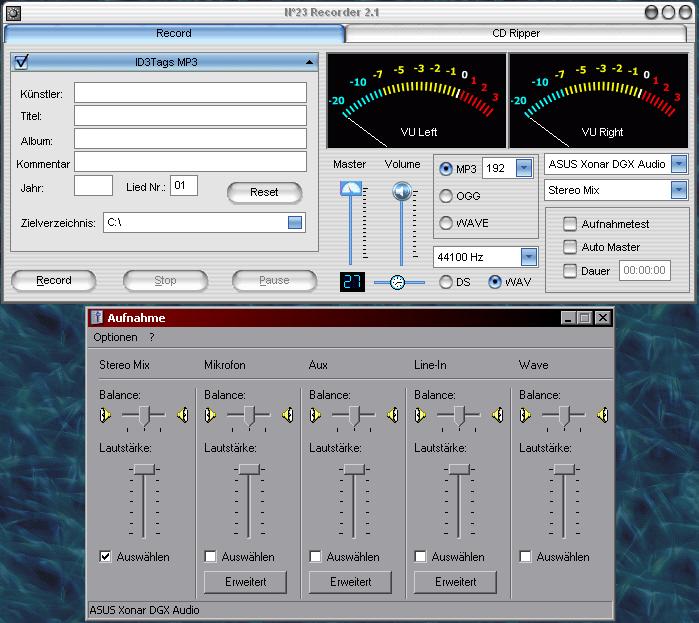Enable the Auto Master checkbox
Screen dimensions: 699x623
(x=570, y=247)
